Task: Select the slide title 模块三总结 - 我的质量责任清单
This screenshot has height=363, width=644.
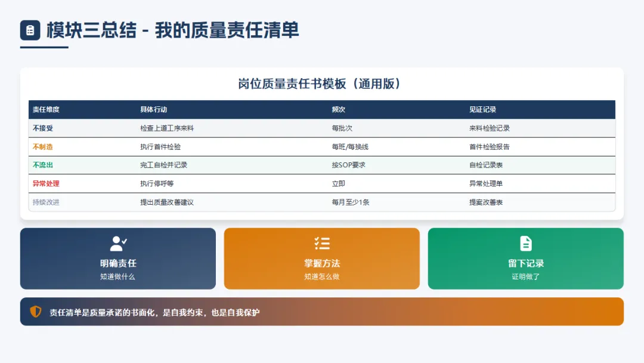Action: (x=172, y=30)
